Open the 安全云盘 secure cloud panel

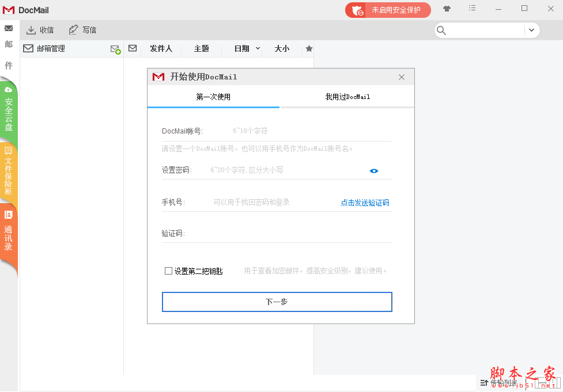pyautogui.click(x=9, y=112)
